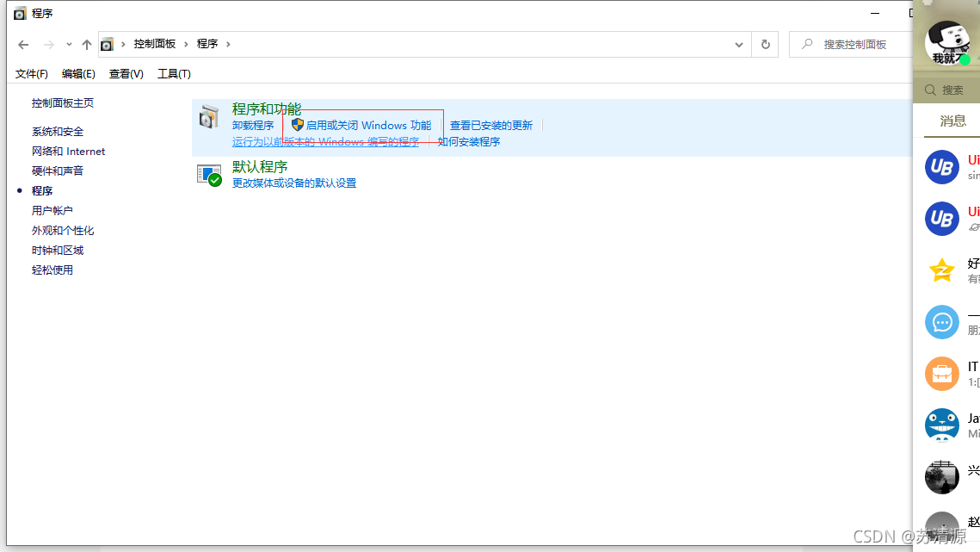Open the 查看(V) menu
This screenshot has width=980, height=552.
click(x=126, y=74)
